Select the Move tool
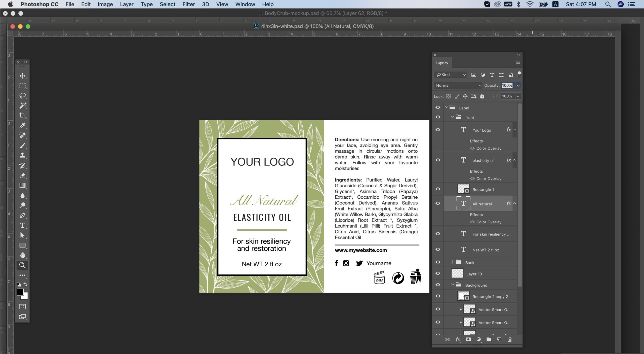The height and width of the screenshot is (354, 644). (22, 76)
